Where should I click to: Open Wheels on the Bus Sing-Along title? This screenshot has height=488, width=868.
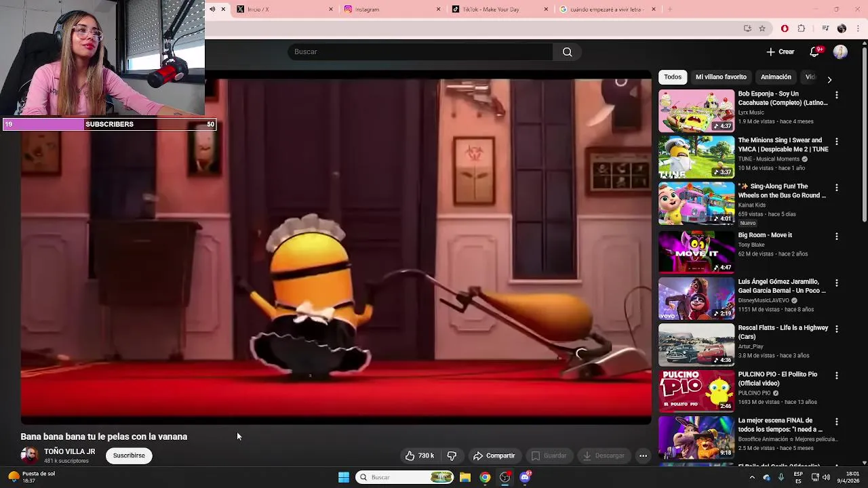click(x=782, y=190)
